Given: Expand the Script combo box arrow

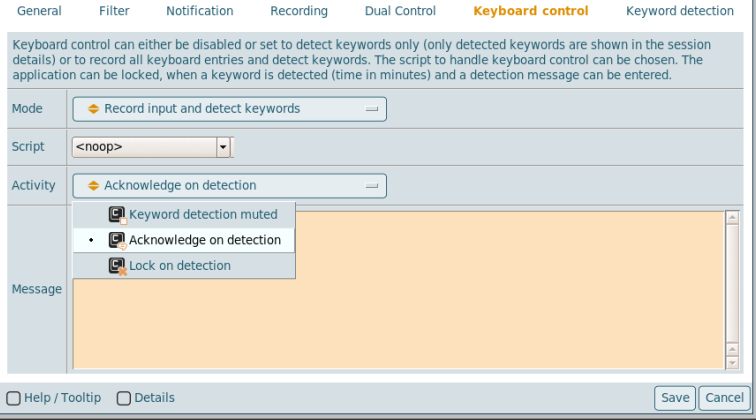Looking at the screenshot, I should 224,147.
